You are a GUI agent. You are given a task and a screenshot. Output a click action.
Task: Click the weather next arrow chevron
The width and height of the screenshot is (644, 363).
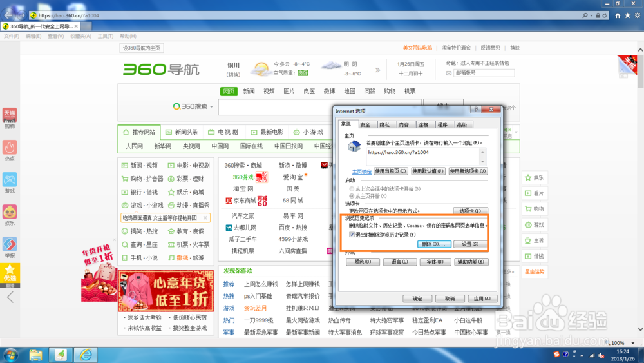[377, 70]
